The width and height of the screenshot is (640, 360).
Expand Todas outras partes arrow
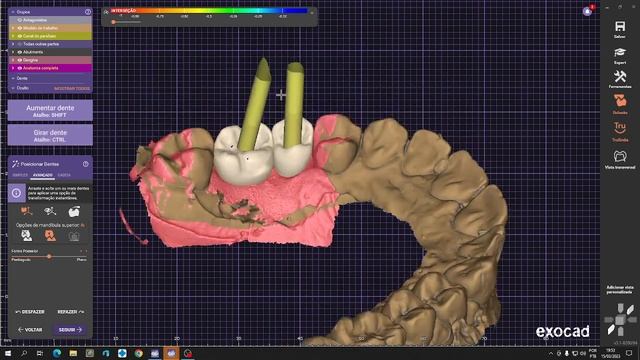tap(13, 44)
